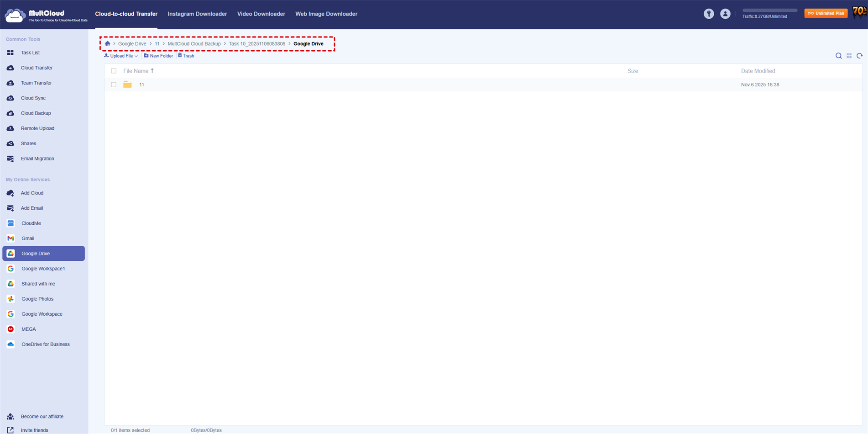Click the Unlimited Plan button

826,13
